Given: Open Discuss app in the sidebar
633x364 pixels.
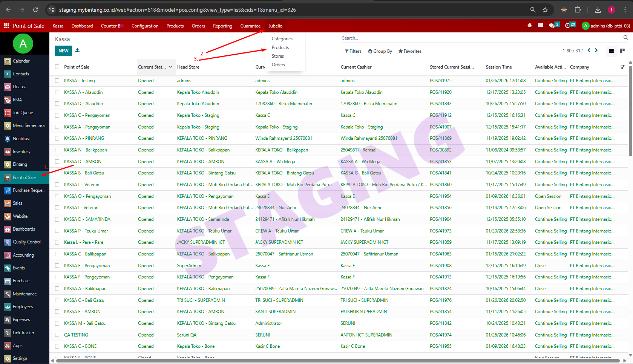Looking at the screenshot, I should click(25, 87).
